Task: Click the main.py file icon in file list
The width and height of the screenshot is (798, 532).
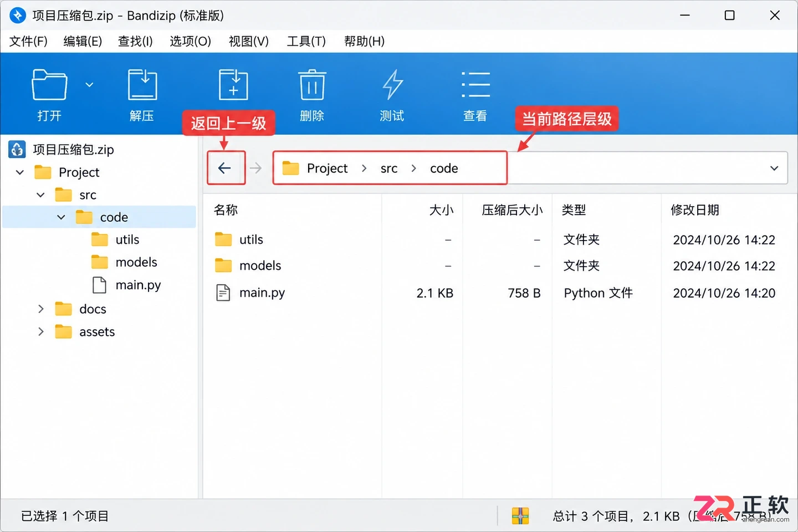Action: coord(223,293)
